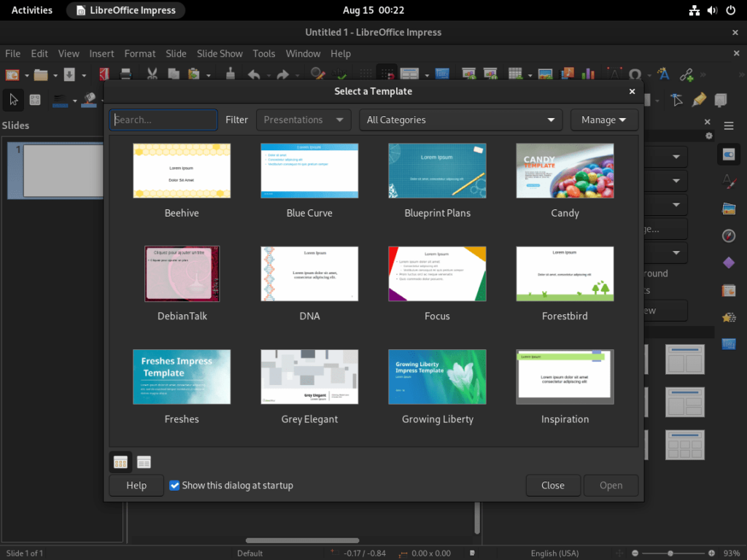Image resolution: width=747 pixels, height=560 pixels.
Task: Open the sidebar Slide Transition icon
Action: coord(729,290)
